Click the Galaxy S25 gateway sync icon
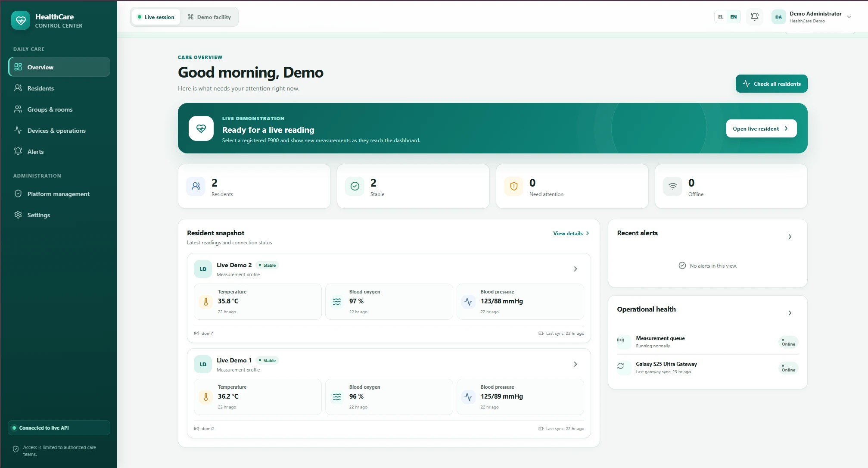Image resolution: width=868 pixels, height=468 pixels. click(x=621, y=366)
